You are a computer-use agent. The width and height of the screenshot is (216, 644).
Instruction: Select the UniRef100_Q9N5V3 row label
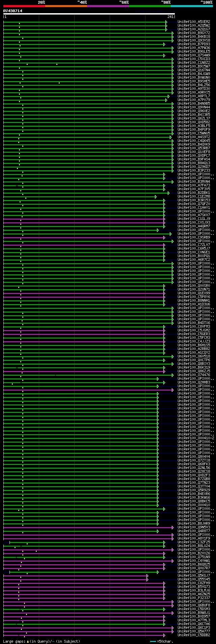pos(194,527)
